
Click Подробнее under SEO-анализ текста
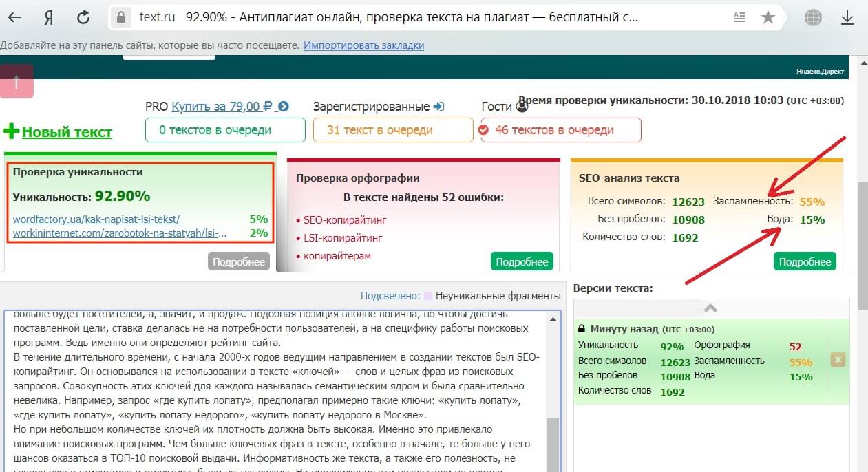pos(805,261)
